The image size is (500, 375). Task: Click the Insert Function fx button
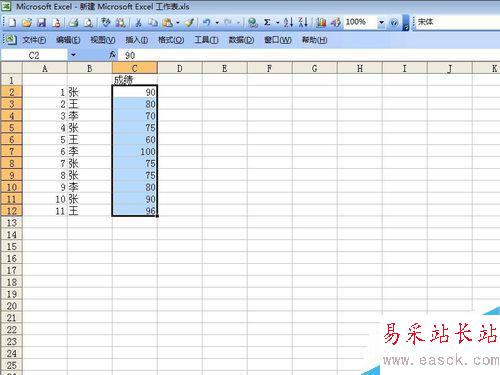click(113, 55)
